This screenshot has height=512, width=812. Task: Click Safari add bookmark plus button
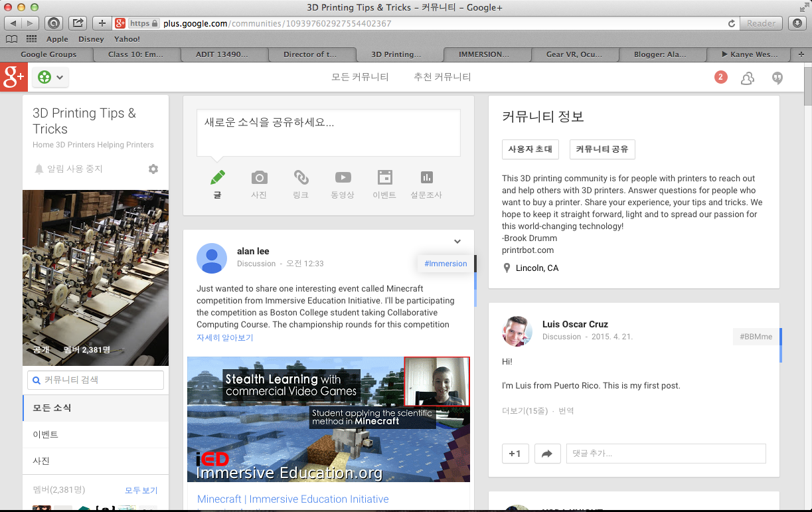click(x=102, y=23)
